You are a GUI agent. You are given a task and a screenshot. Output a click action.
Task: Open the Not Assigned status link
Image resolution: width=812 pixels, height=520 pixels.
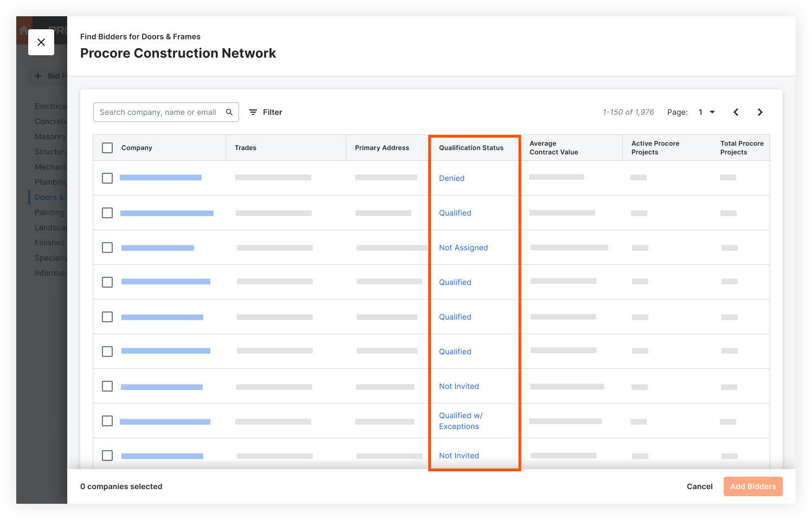coord(463,248)
